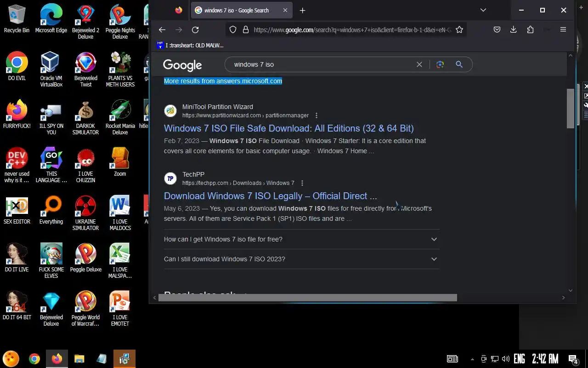The height and width of the screenshot is (368, 588).
Task: Select the Bejeweled 2 Deluxe desktop icon
Action: 85,22
